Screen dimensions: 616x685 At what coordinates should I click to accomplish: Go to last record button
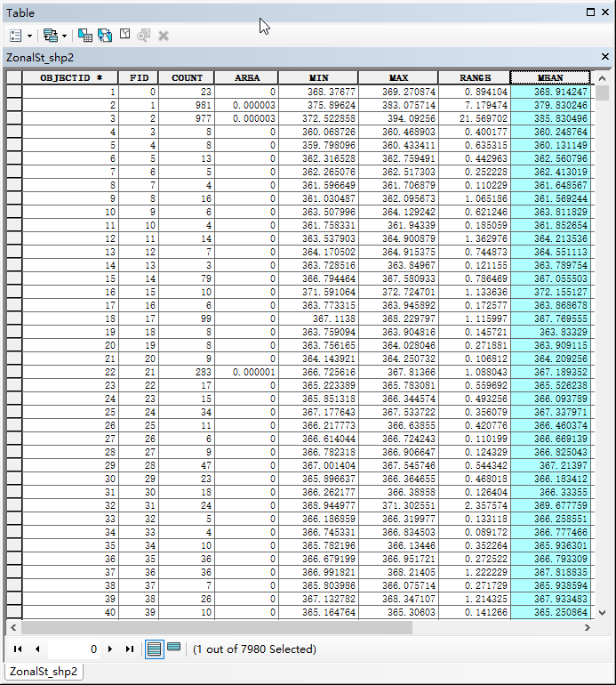(129, 649)
